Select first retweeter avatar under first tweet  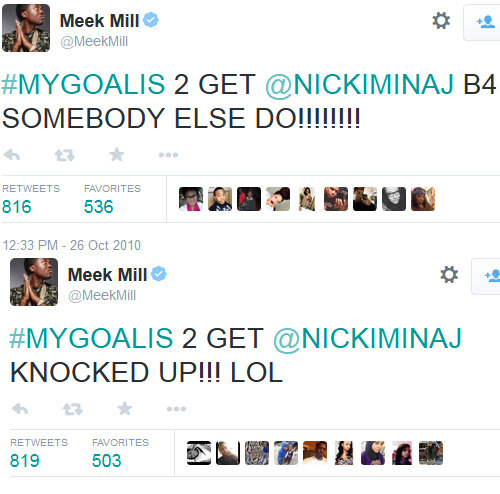click(x=191, y=199)
